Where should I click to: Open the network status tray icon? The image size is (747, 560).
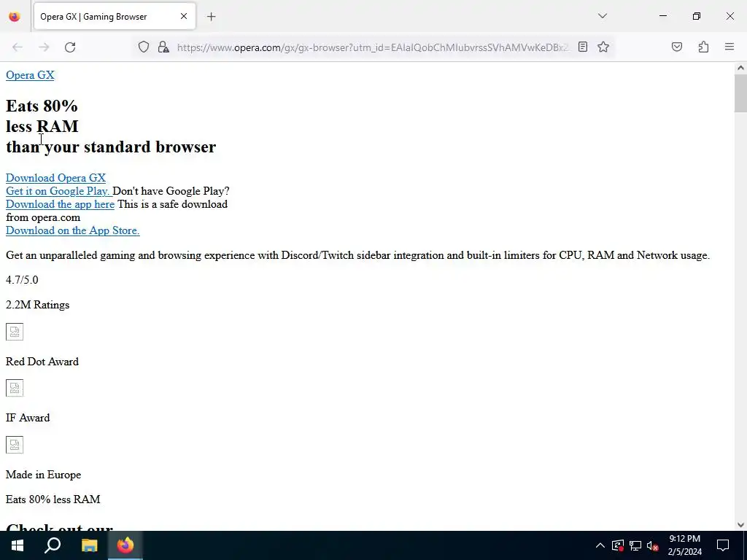[635, 545]
